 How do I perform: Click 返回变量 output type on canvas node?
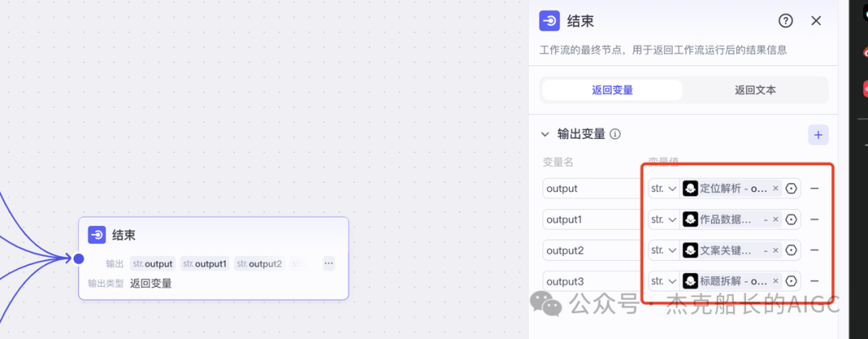click(x=151, y=284)
